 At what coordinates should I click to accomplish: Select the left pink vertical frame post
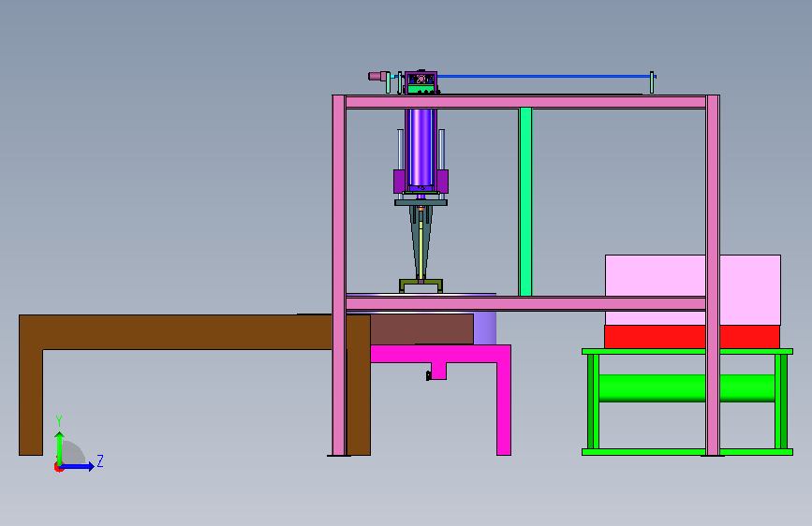[339, 275]
